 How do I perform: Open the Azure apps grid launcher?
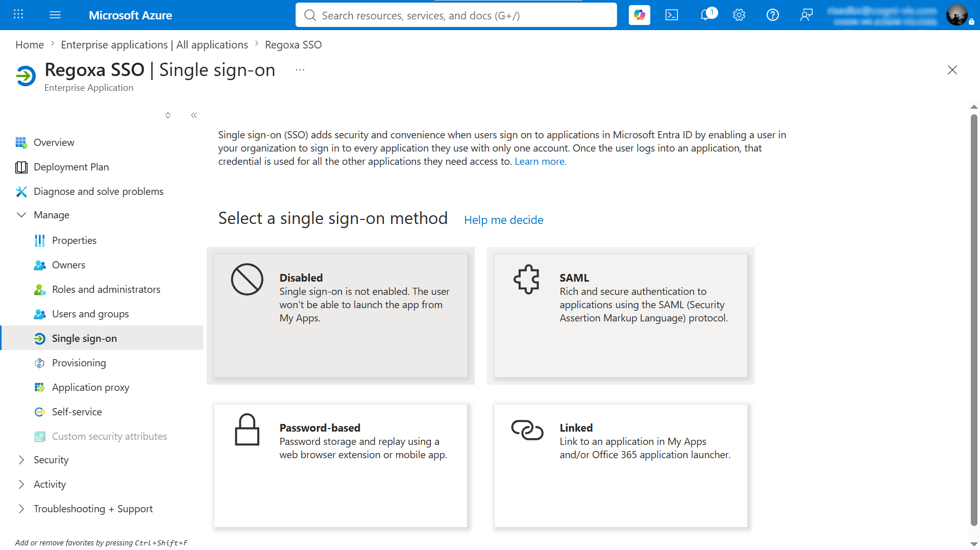(x=18, y=15)
